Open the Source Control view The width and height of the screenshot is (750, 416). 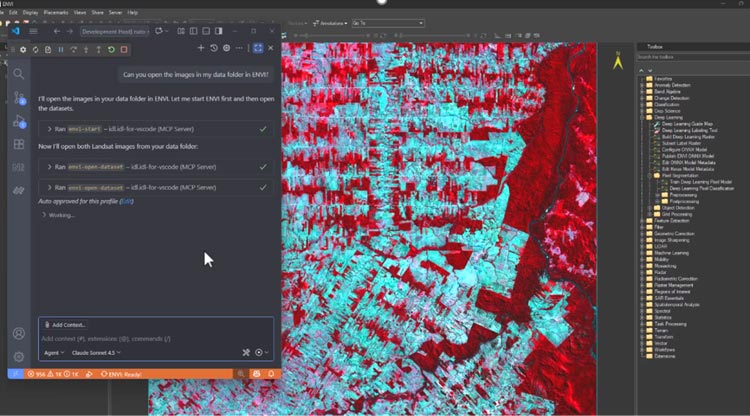(x=19, y=97)
